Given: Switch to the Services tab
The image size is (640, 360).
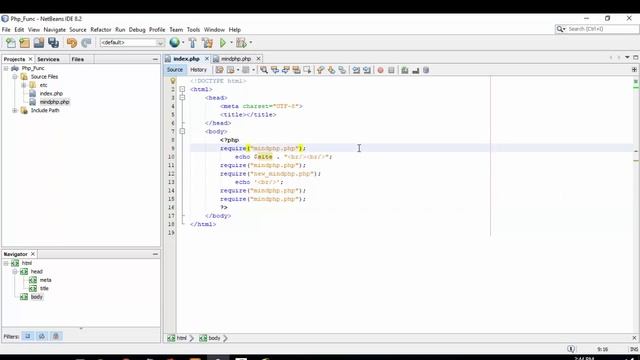Looking at the screenshot, I should (48, 59).
